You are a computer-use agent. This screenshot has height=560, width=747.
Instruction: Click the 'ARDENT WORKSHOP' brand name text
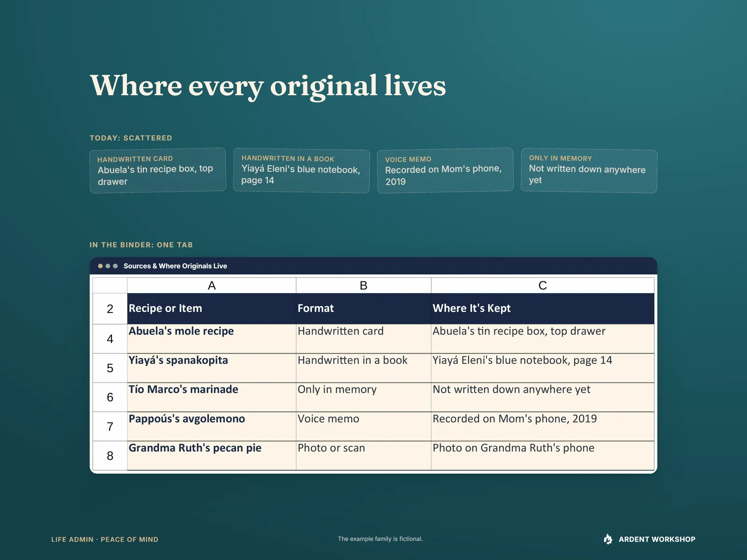click(657, 539)
